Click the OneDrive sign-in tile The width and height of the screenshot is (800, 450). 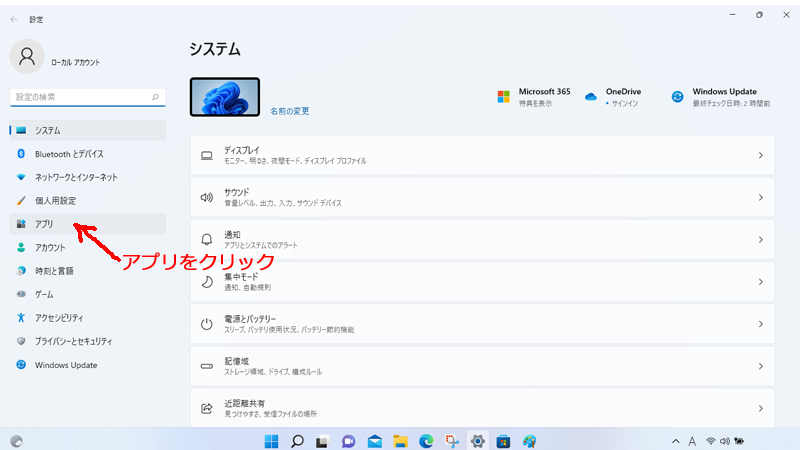pyautogui.click(x=619, y=97)
